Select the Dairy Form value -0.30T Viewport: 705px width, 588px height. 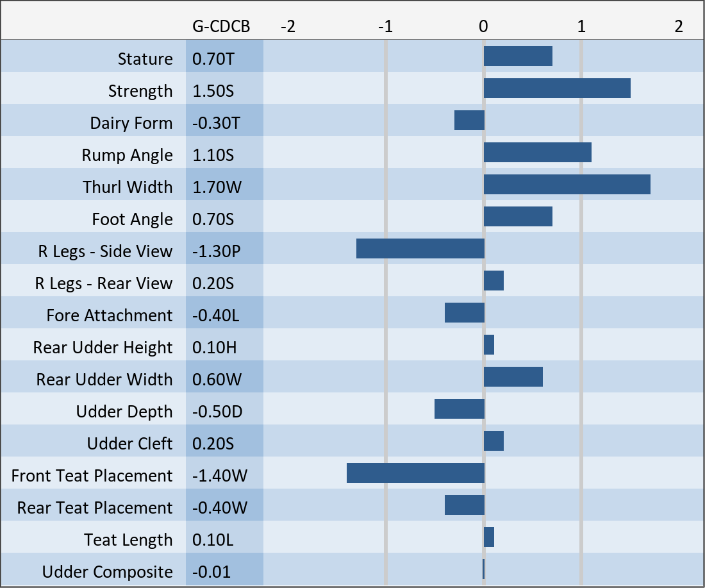(216, 123)
